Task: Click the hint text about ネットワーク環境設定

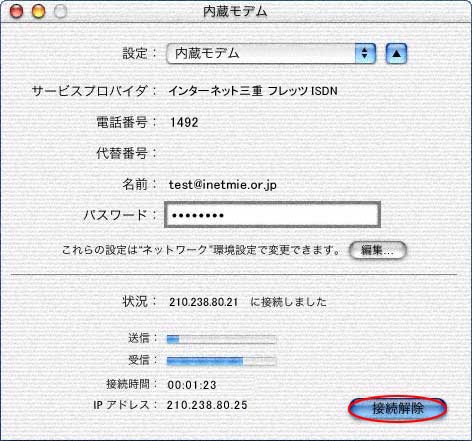Action: [201, 250]
